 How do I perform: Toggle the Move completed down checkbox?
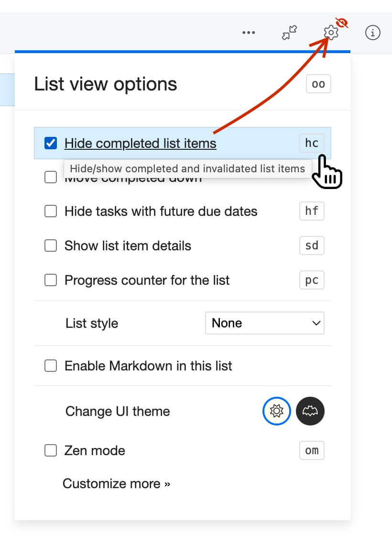(x=51, y=178)
